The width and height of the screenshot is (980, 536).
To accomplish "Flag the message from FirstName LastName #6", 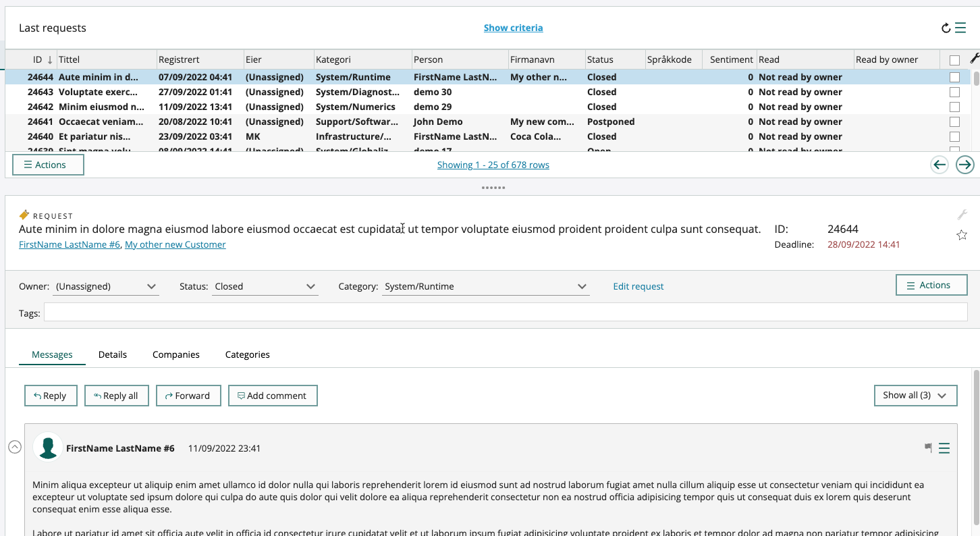I will tap(929, 448).
